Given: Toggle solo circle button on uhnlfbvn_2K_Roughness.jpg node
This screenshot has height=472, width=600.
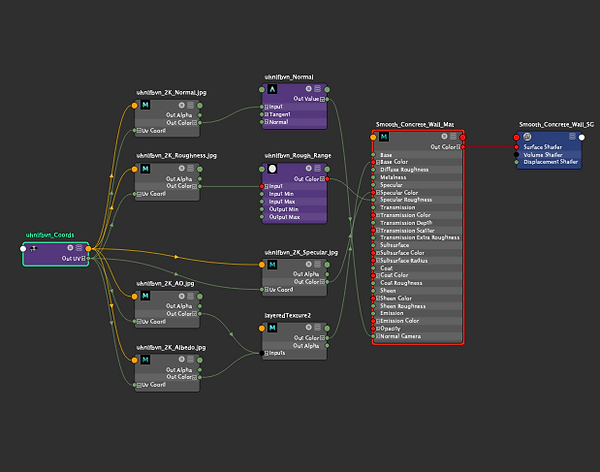Looking at the screenshot, I should 182,168.
